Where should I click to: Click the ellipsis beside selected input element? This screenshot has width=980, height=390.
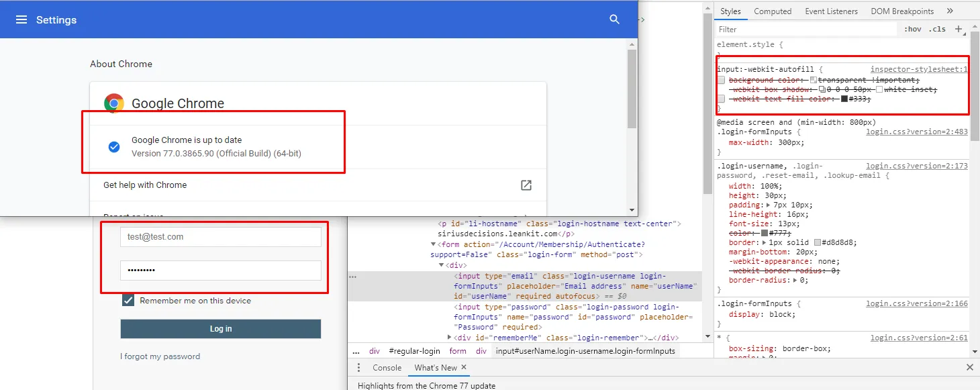coord(353,277)
